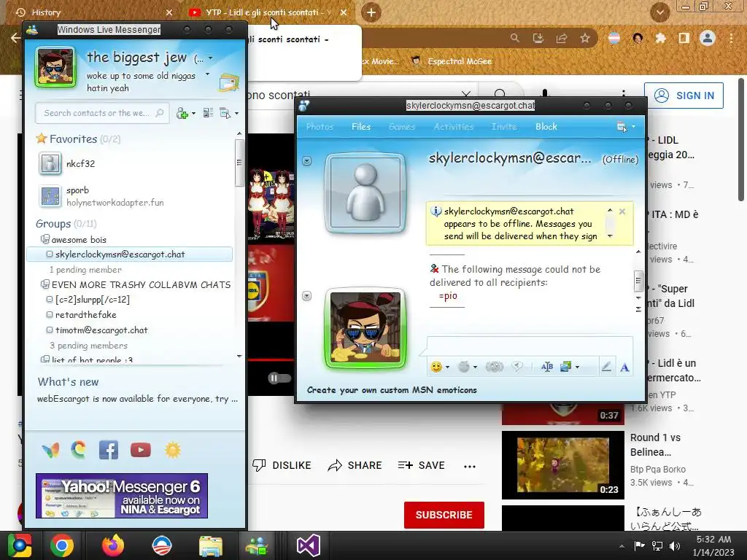Click the Photos menu item in chat
The width and height of the screenshot is (747, 560).
(320, 127)
